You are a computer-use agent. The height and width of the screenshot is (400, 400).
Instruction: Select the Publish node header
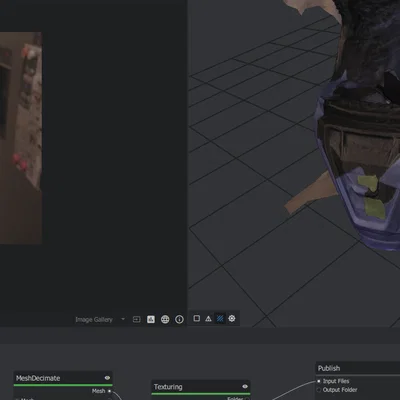click(x=358, y=368)
